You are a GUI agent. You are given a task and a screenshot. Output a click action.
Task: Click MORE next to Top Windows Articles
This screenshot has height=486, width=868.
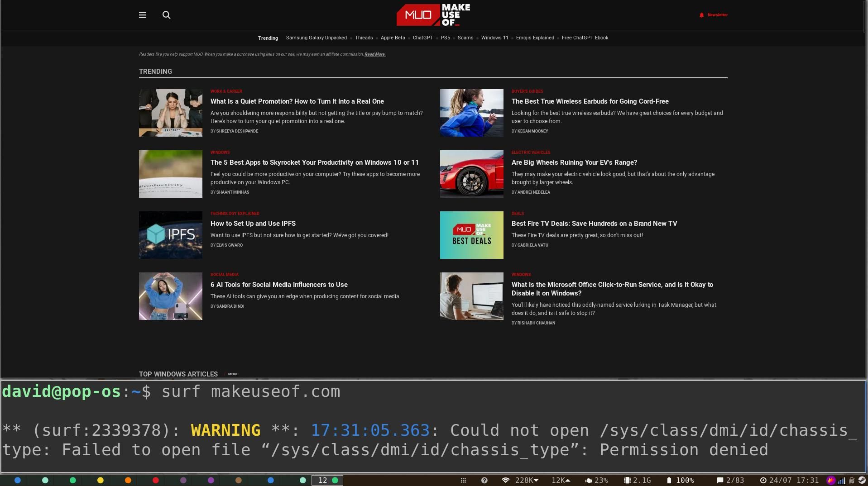[x=233, y=374]
